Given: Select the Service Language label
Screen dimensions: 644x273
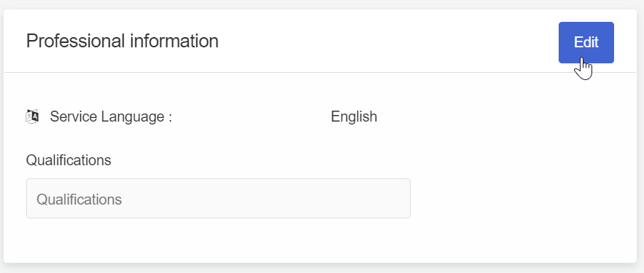Looking at the screenshot, I should [111, 116].
